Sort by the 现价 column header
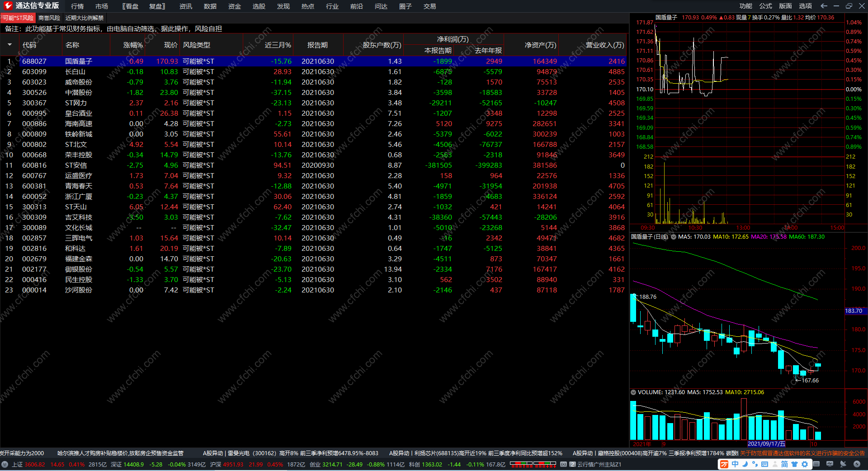 (x=171, y=45)
